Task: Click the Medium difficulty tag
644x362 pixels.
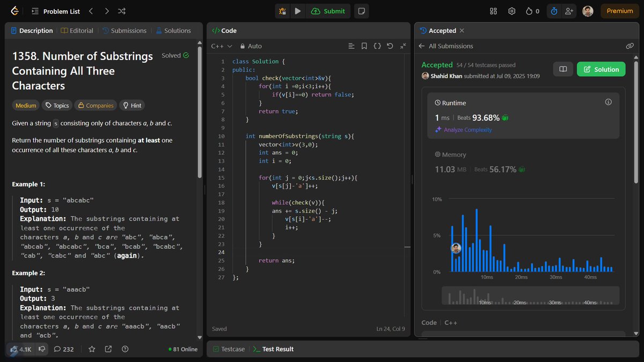Action: tap(26, 106)
